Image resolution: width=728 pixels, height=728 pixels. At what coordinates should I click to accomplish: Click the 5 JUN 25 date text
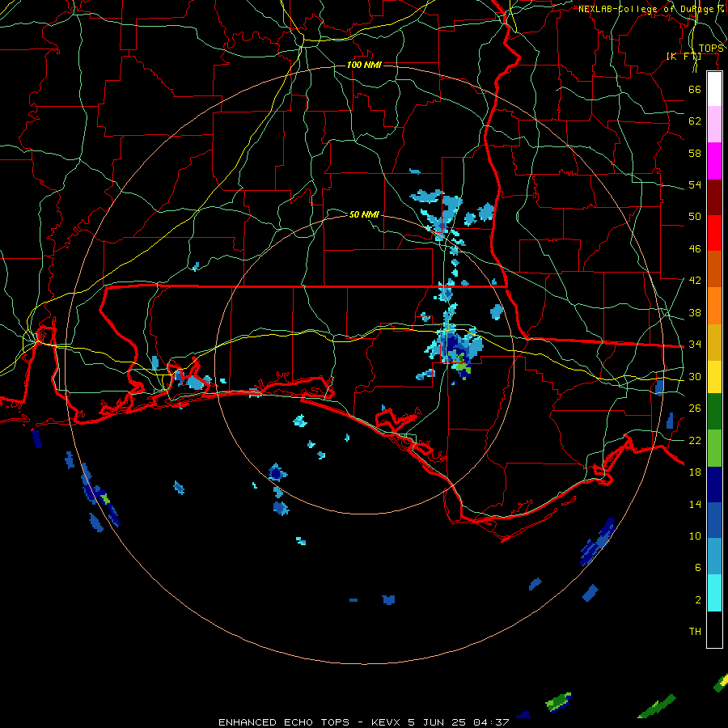438,722
